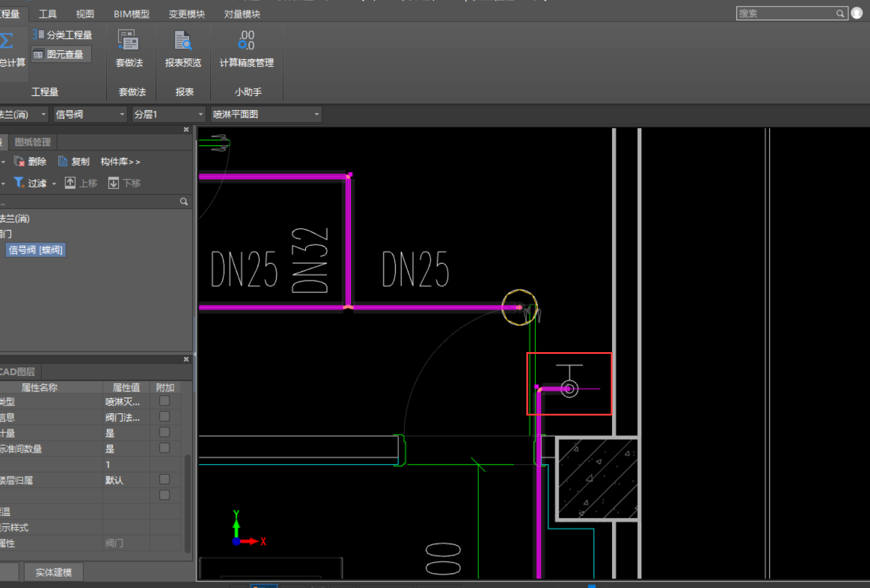
Task: Open 构件库>> component library
Action: tap(120, 162)
